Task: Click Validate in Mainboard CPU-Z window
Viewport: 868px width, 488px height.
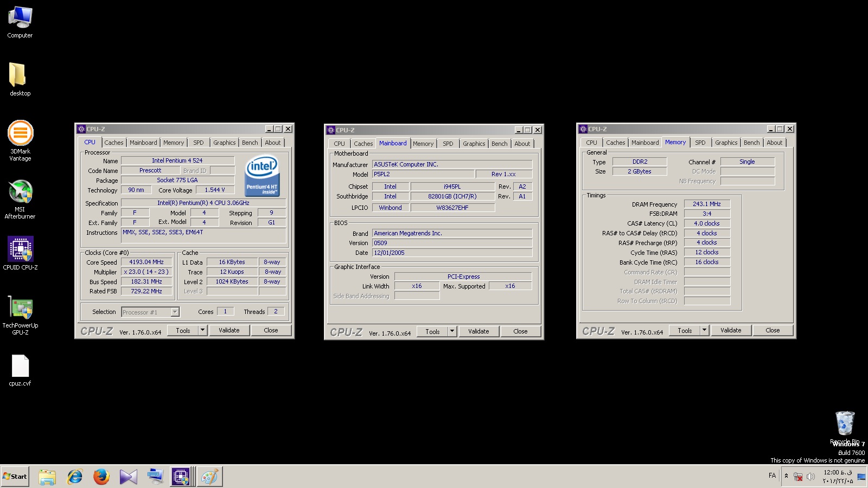Action: pyautogui.click(x=478, y=331)
